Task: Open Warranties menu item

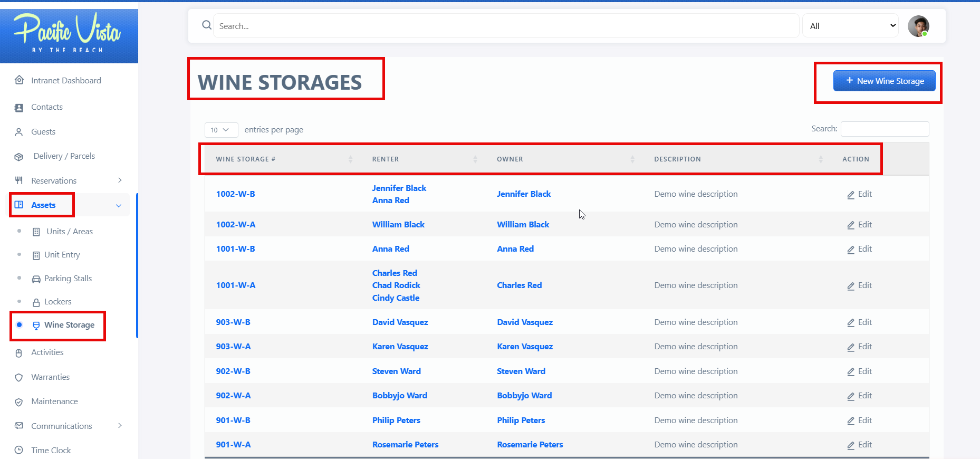Action: tap(51, 377)
